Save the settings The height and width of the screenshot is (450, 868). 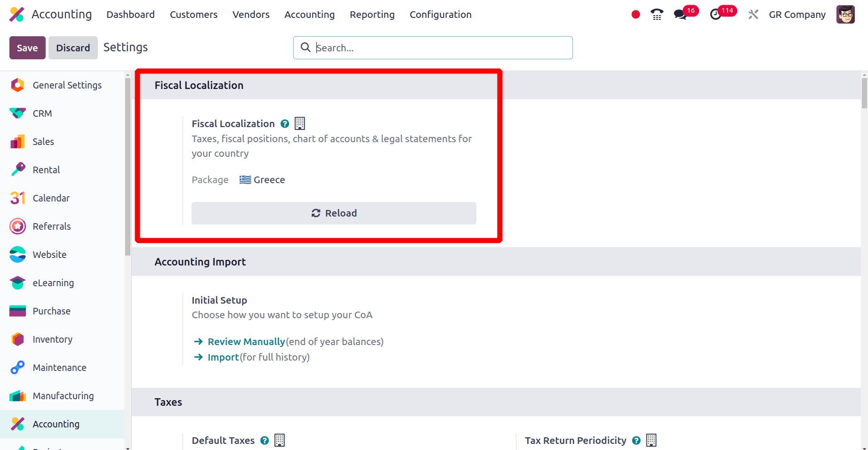click(27, 48)
